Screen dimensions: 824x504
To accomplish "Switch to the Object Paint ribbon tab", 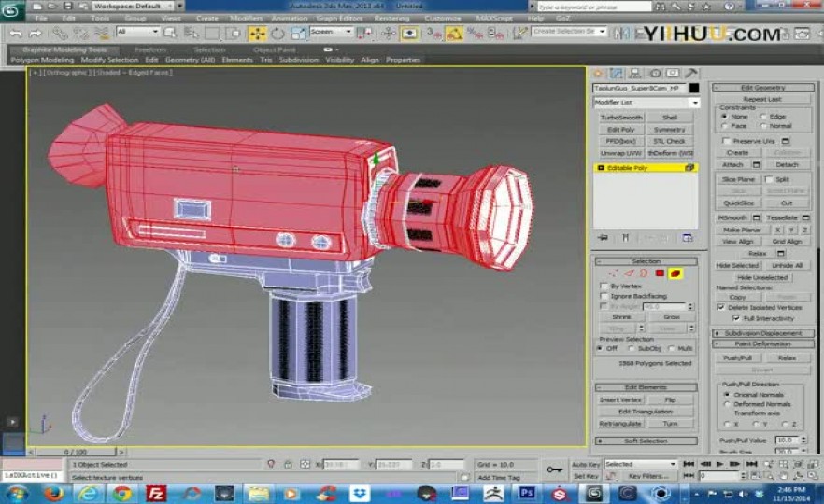I will (274, 49).
